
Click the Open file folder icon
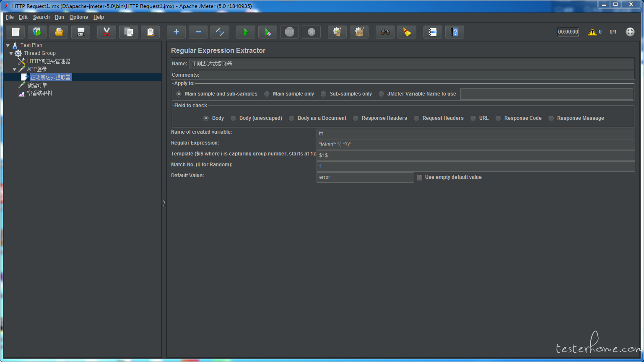tap(59, 32)
